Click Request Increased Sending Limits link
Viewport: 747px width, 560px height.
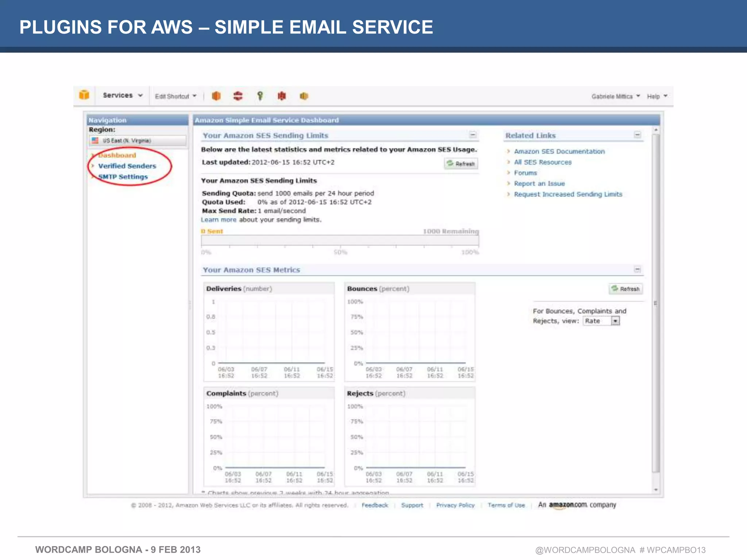568,194
